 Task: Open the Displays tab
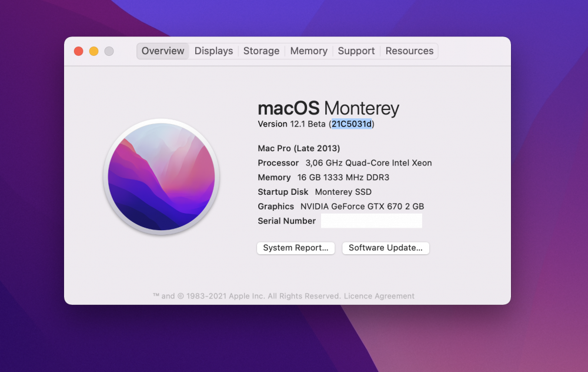point(213,51)
